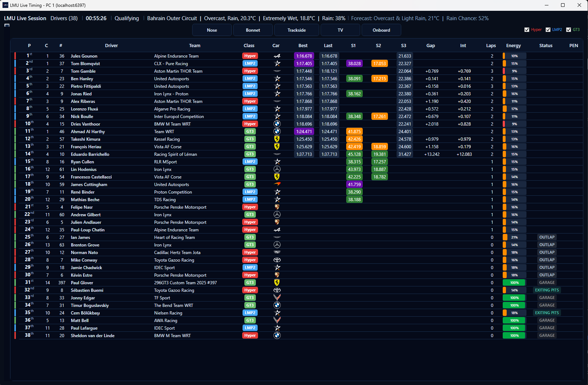Click the +13.242 gap value for Barrichello
588x385 pixels.
(432, 154)
